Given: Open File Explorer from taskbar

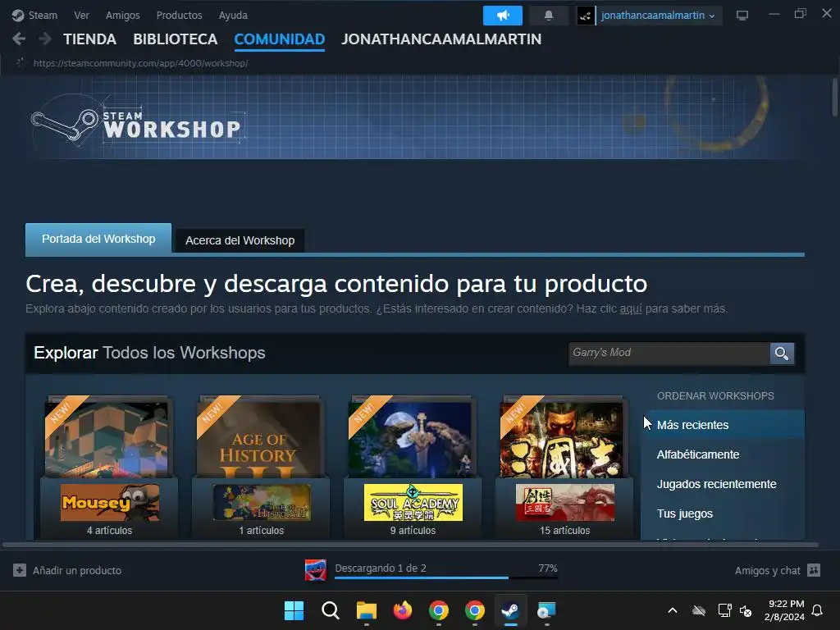Looking at the screenshot, I should click(x=367, y=610).
